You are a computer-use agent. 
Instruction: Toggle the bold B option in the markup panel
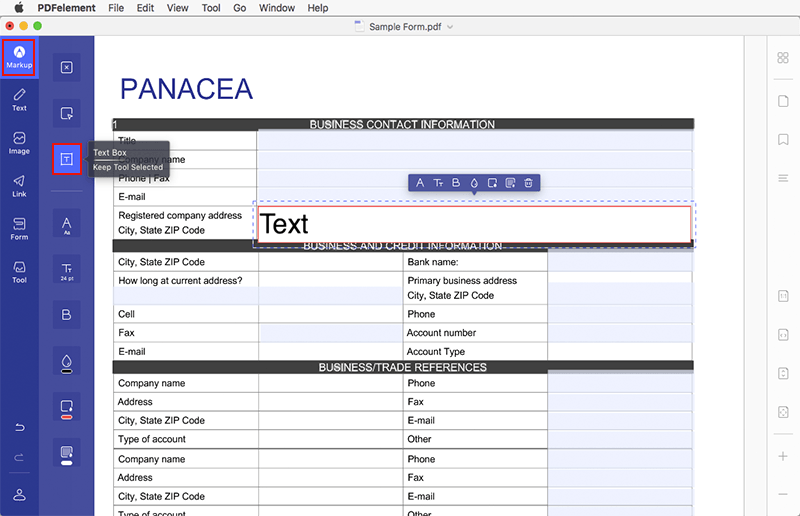coord(66,315)
